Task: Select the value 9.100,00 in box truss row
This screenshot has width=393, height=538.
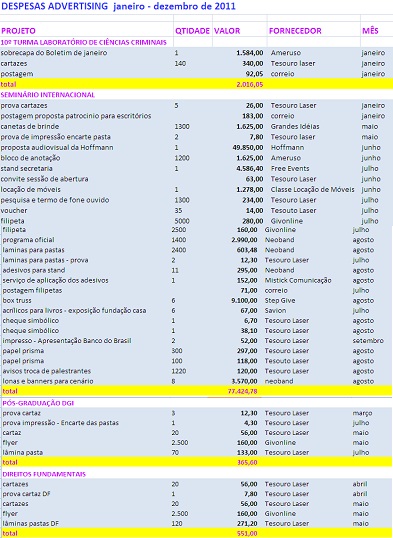Action: click(x=244, y=301)
